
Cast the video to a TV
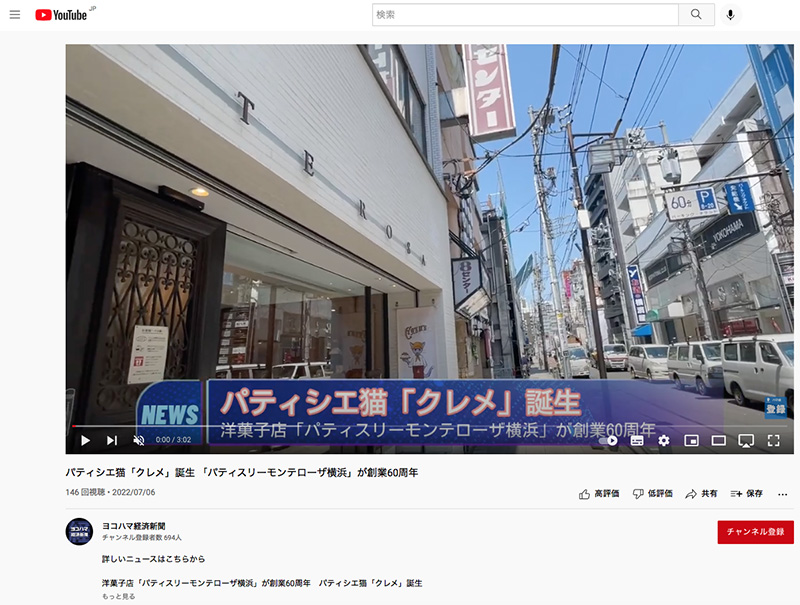click(745, 440)
